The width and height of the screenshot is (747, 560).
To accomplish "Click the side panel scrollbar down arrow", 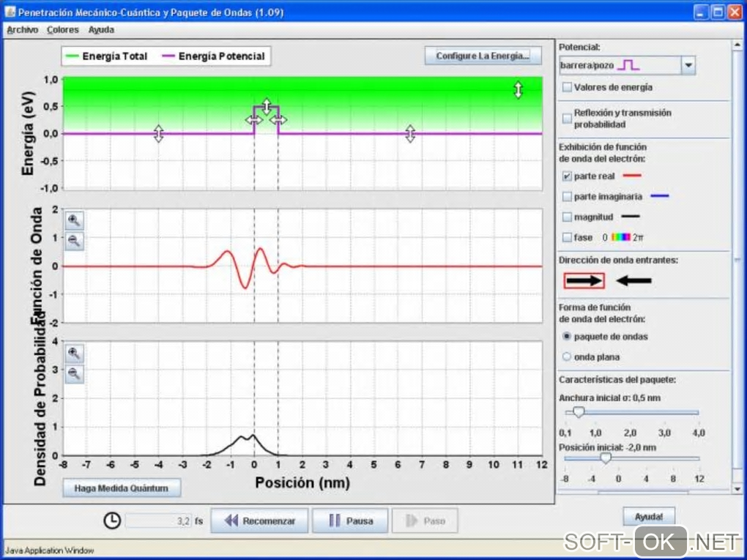I will [x=737, y=488].
